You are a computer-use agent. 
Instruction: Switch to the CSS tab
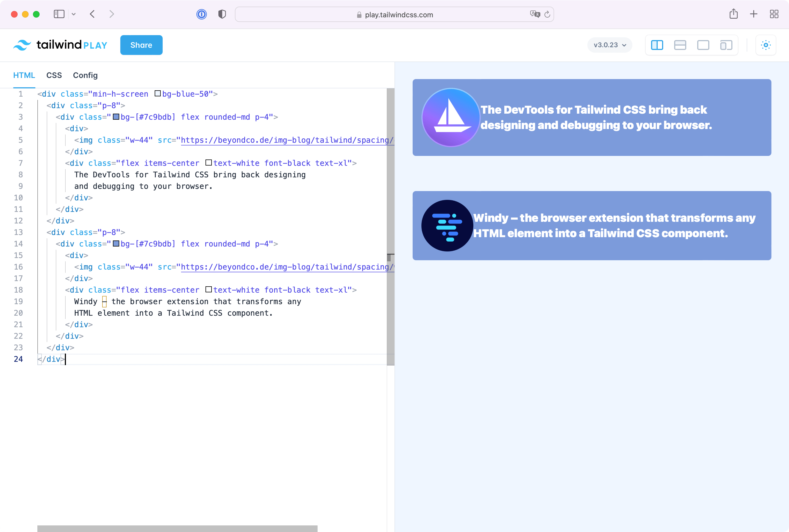54,75
